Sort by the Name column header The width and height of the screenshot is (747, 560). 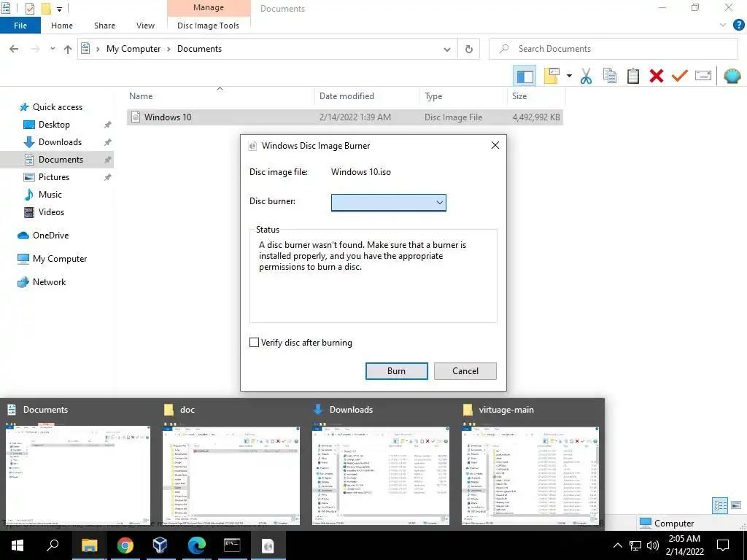(220, 96)
